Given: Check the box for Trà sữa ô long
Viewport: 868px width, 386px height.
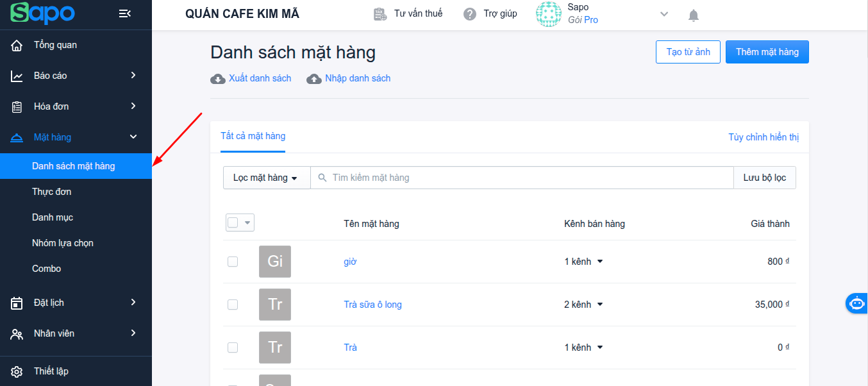Looking at the screenshot, I should click(233, 305).
